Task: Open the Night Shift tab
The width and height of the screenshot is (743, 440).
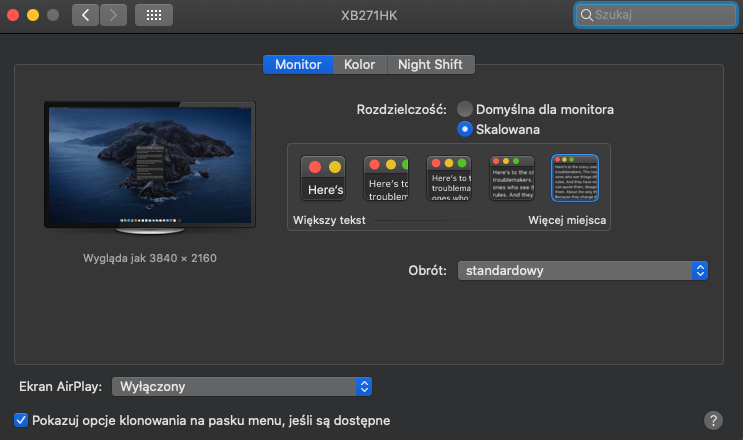Action: click(430, 64)
